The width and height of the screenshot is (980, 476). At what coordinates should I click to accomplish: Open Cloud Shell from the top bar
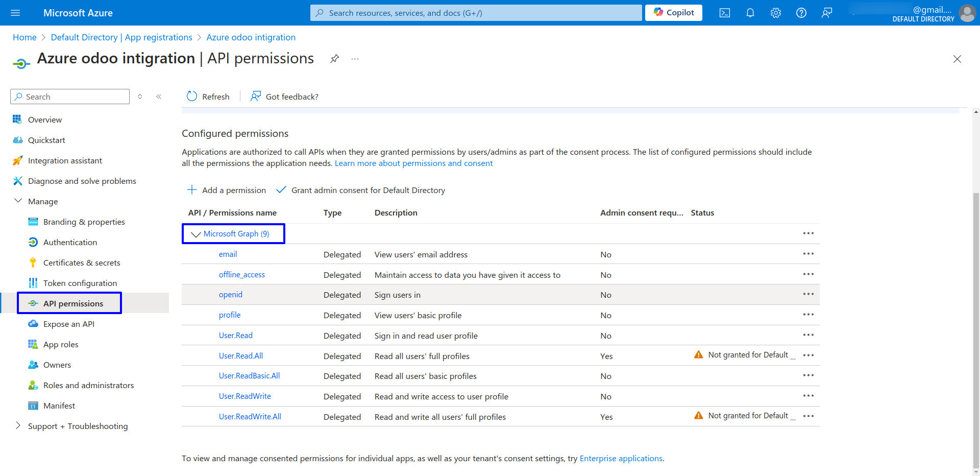point(724,13)
